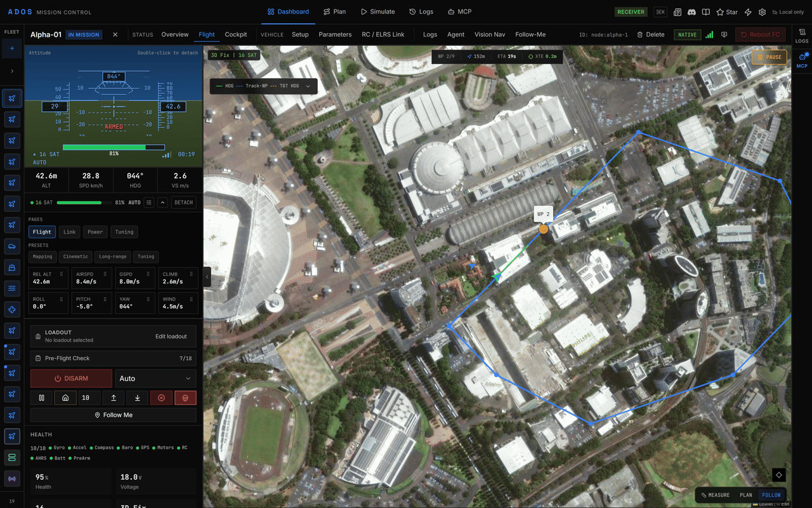812x508 pixels.
Task: Click the orange PAUSE mission button
Action: pyautogui.click(x=769, y=57)
